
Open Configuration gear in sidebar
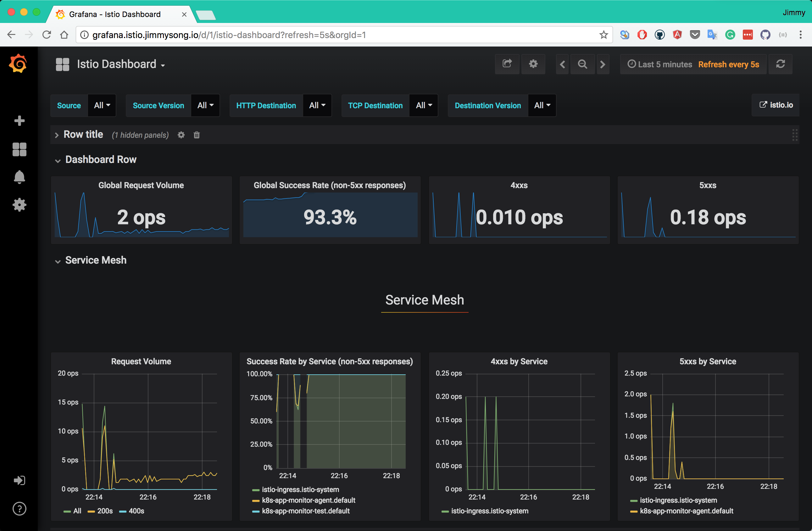click(19, 205)
